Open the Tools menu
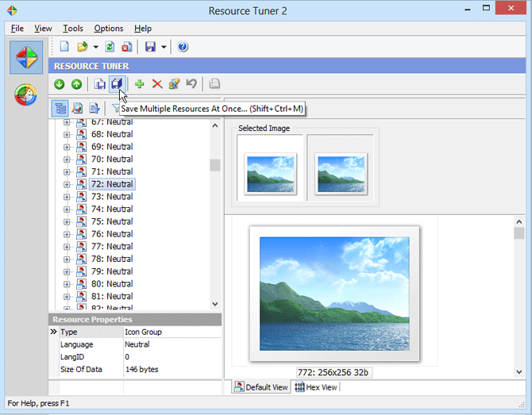This screenshot has width=532, height=415. click(73, 29)
